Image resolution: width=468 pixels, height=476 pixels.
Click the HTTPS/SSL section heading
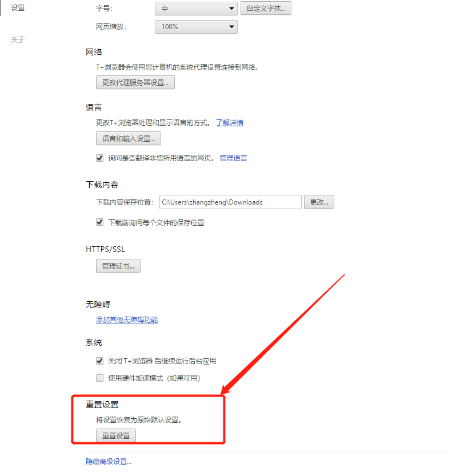105,249
